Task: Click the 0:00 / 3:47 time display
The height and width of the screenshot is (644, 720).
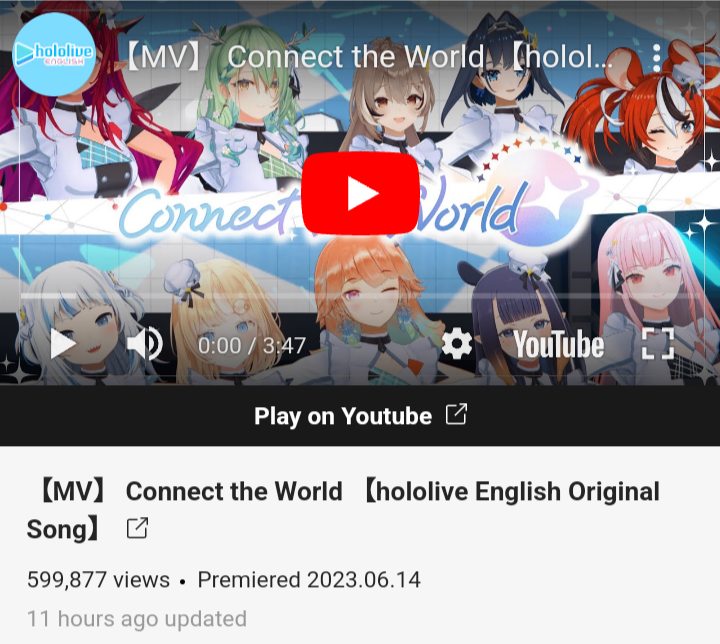Action: (x=252, y=345)
